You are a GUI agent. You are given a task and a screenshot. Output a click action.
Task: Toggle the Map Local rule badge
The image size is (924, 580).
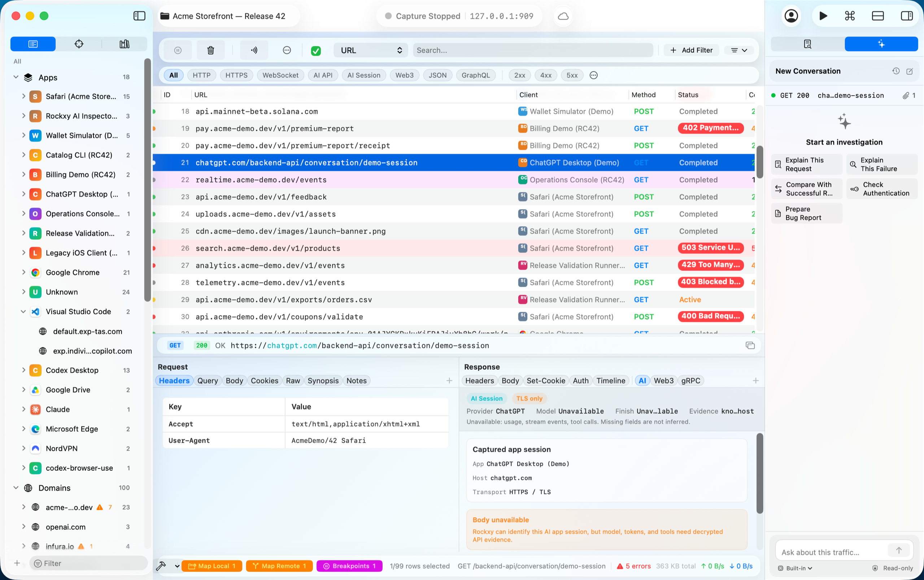click(x=212, y=566)
